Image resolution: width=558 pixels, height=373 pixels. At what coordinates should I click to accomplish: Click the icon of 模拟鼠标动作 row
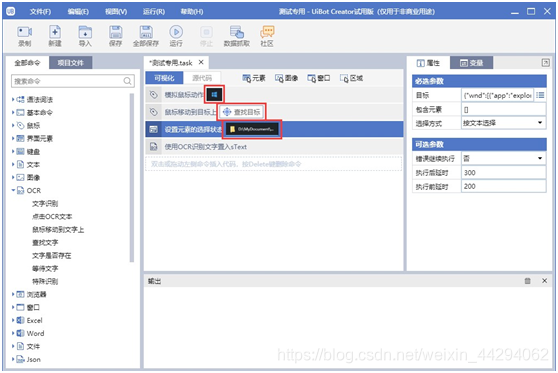153,95
